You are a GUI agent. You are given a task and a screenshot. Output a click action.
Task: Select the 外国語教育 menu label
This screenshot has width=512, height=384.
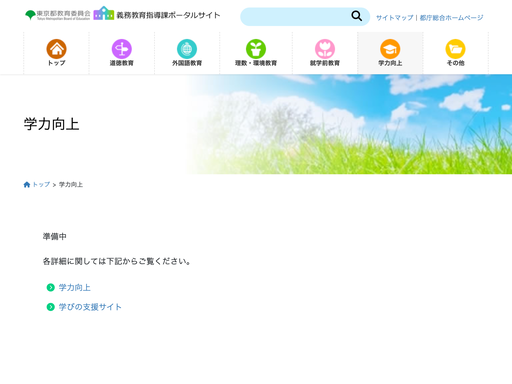[187, 63]
